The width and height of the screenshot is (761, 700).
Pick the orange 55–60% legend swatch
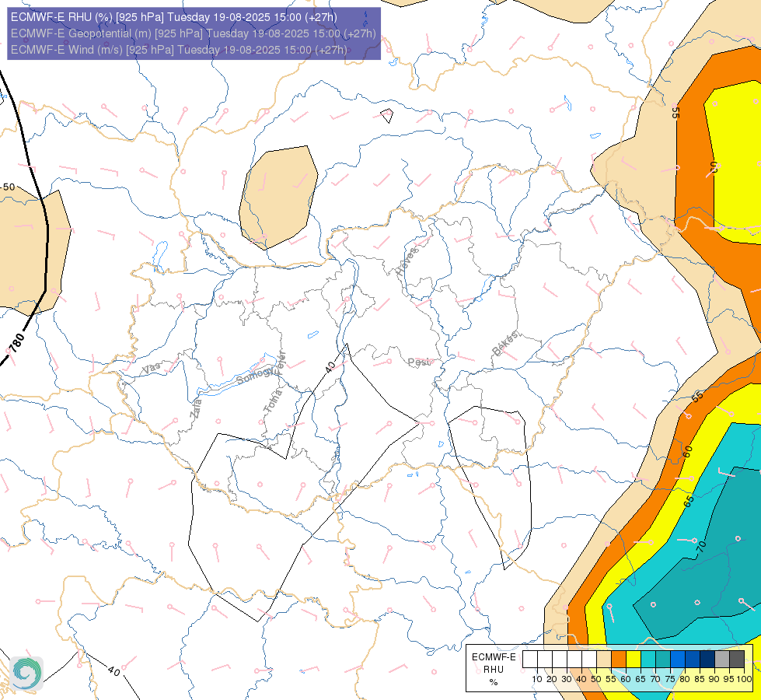pos(619,660)
